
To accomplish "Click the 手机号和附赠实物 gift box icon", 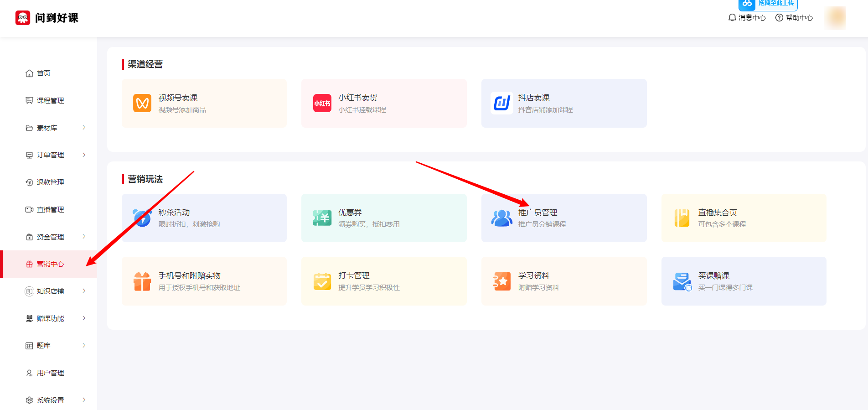I will 142,281.
